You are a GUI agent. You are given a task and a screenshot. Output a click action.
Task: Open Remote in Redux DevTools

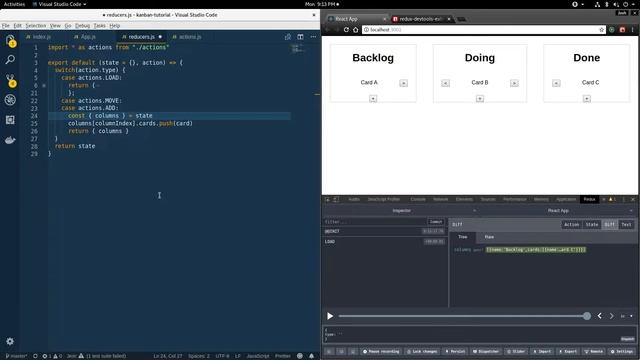click(x=594, y=351)
